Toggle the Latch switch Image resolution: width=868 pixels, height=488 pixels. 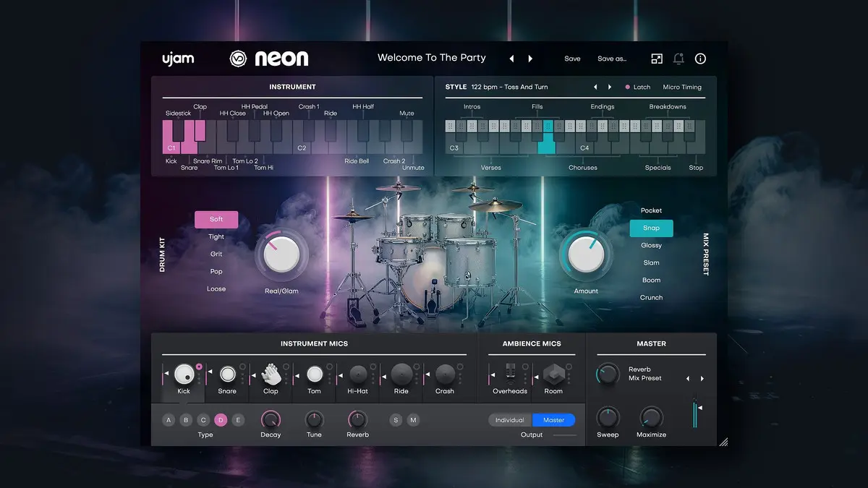(x=637, y=87)
